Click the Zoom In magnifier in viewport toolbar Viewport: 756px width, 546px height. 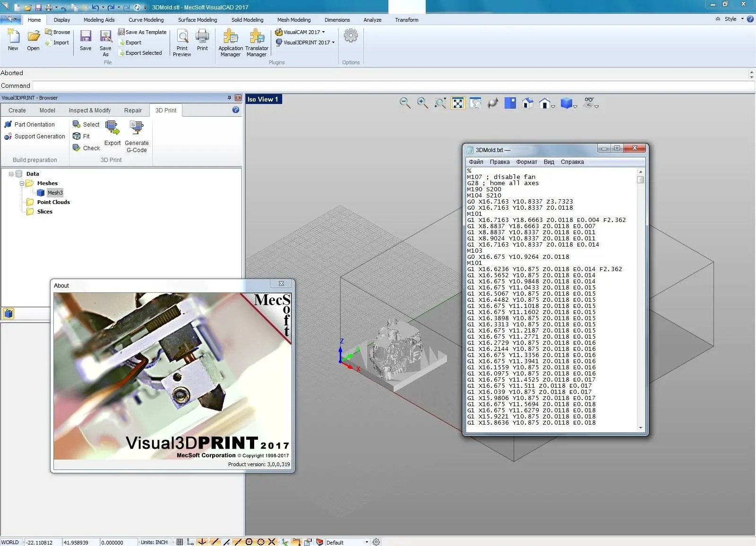click(422, 103)
